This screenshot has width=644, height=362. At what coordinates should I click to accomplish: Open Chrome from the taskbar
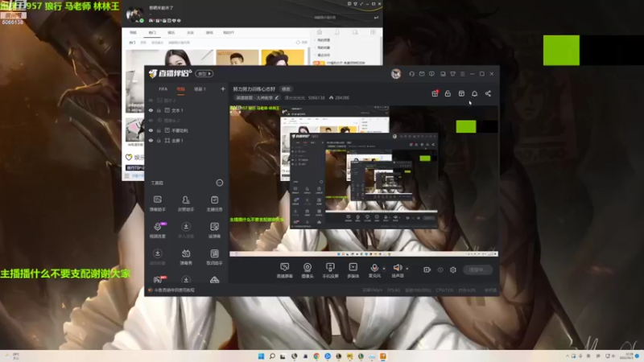point(316,356)
